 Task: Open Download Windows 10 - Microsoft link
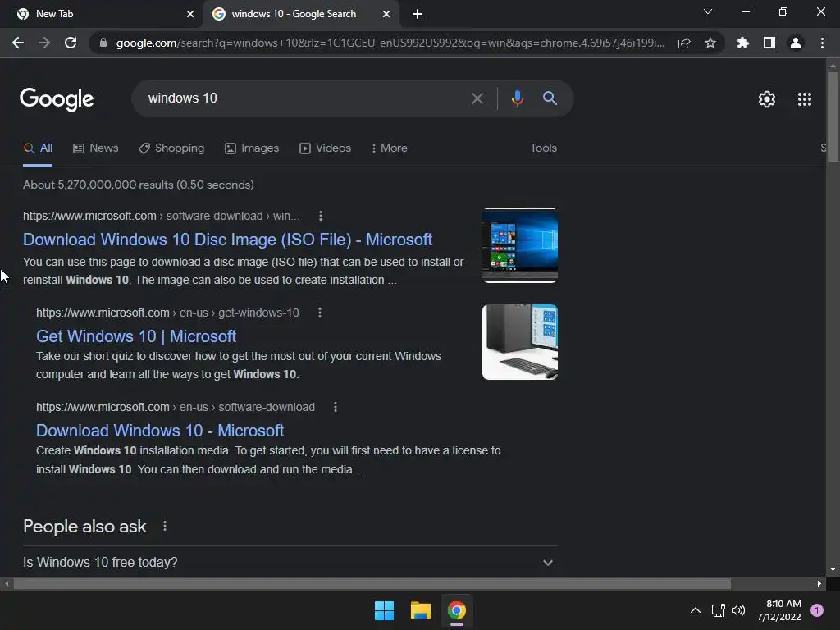(x=160, y=431)
